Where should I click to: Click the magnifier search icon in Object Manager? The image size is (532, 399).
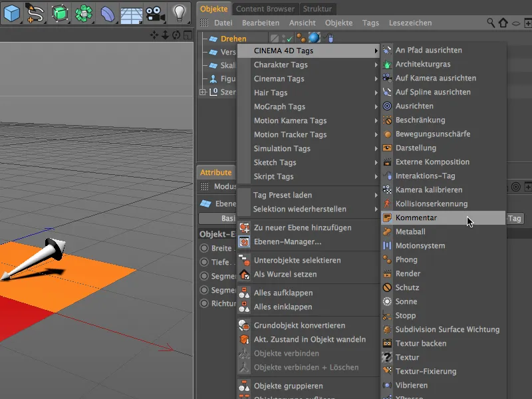click(x=491, y=23)
